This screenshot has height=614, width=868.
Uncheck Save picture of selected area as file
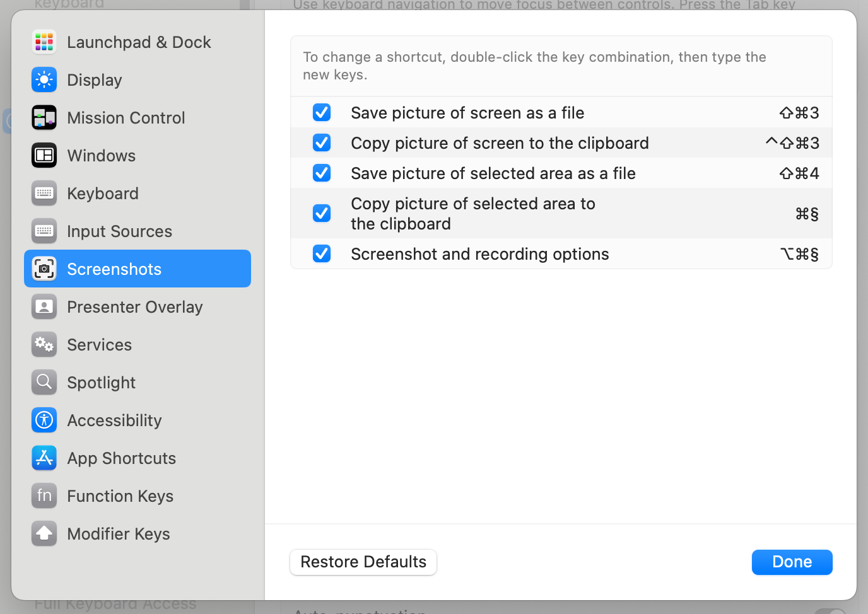tap(322, 173)
